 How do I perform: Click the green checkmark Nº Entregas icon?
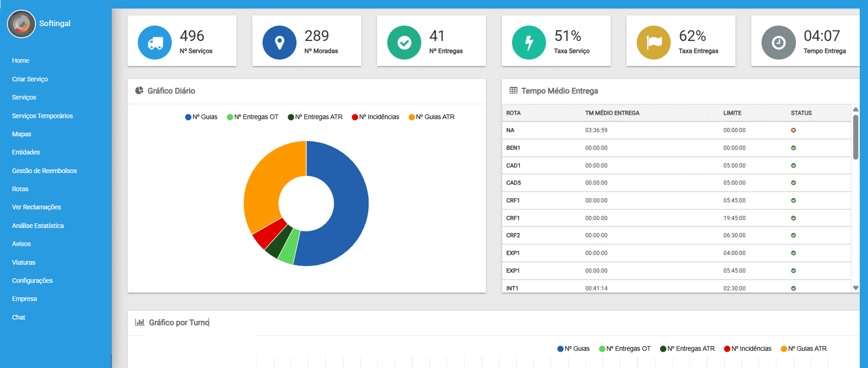404,43
